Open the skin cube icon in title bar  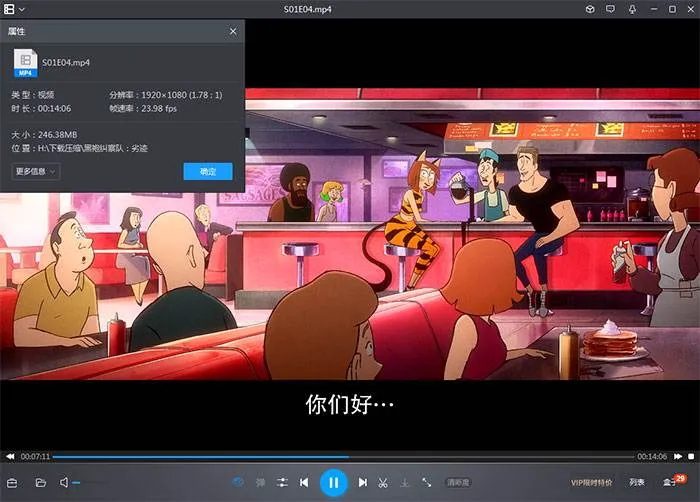590,9
